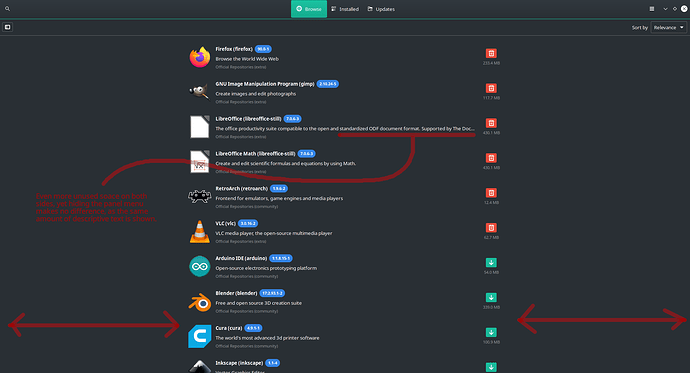The width and height of the screenshot is (690, 373).
Task: Select the Cura (cura) title
Action: (228, 328)
